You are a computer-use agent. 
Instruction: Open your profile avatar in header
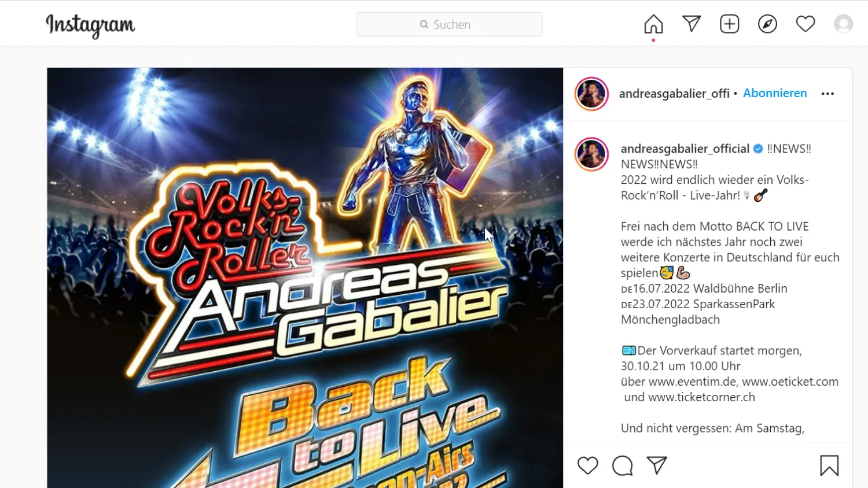843,24
